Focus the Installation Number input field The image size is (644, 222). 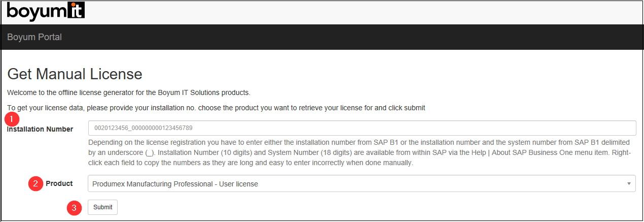pos(362,128)
